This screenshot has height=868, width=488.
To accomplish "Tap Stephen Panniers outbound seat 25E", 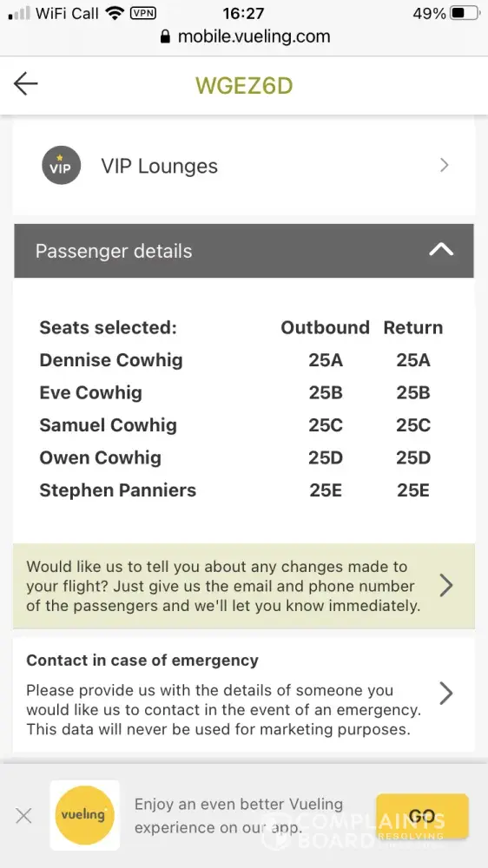I will 325,490.
